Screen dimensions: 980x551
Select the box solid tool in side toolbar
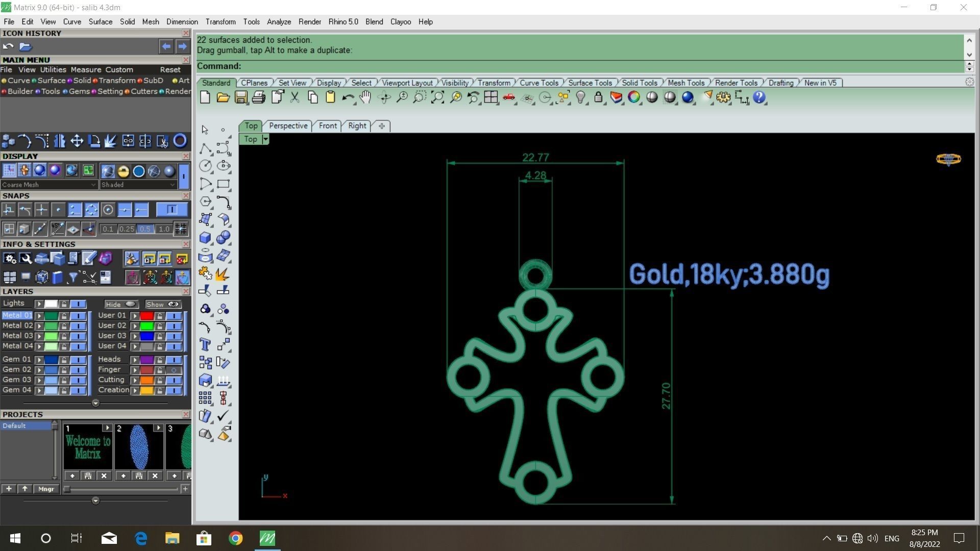tap(205, 238)
